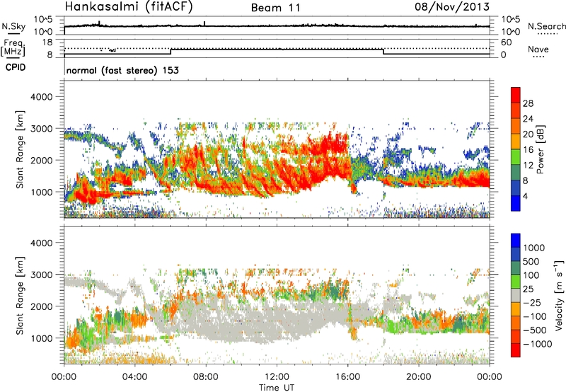The height and width of the screenshot is (392, 566).
Task: Click the Freq. [MHz] axis label
Action: click(x=13, y=48)
